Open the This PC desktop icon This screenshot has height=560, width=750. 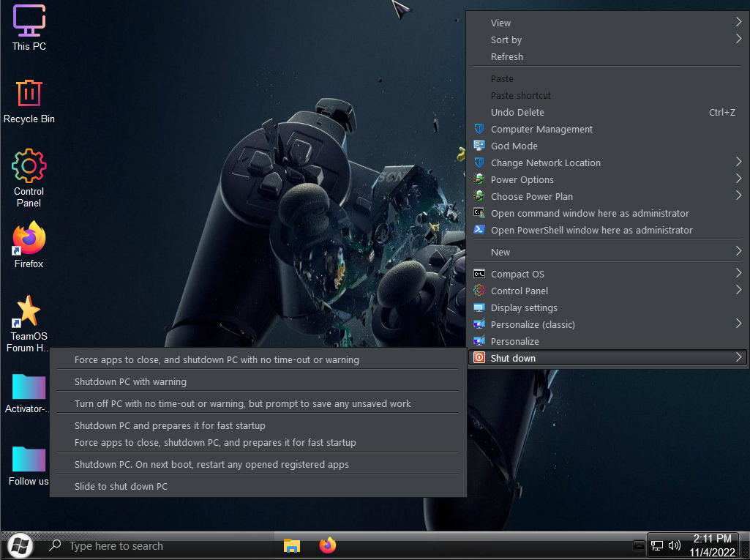click(x=29, y=27)
